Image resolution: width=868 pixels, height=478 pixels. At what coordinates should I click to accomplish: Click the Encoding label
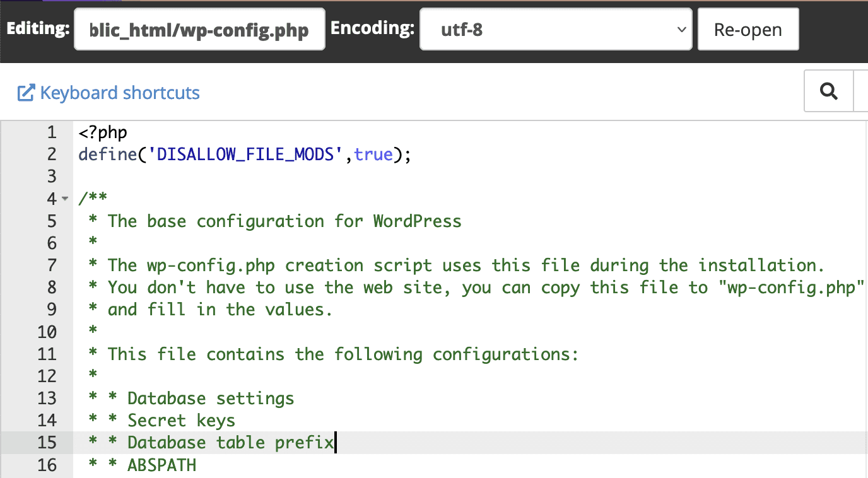tap(373, 29)
